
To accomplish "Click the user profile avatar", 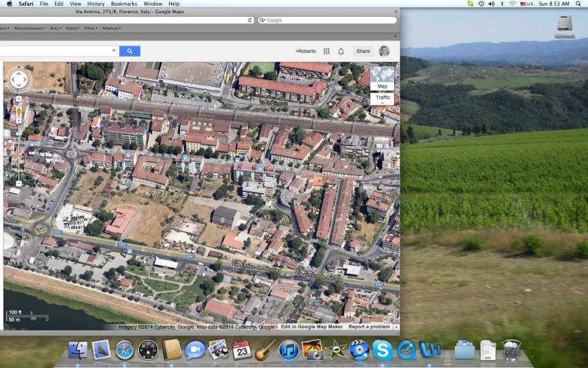I will click(384, 51).
